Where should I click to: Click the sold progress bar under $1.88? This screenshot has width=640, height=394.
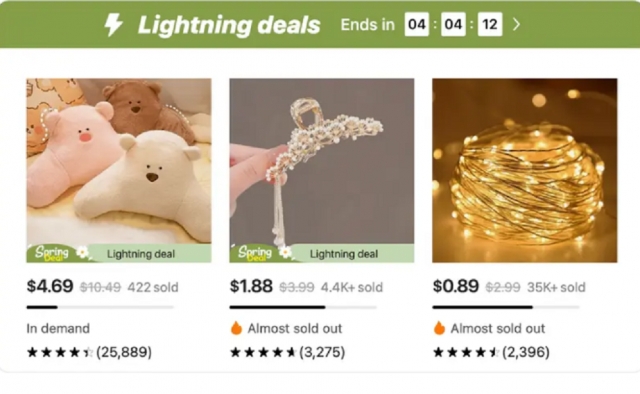point(303,307)
